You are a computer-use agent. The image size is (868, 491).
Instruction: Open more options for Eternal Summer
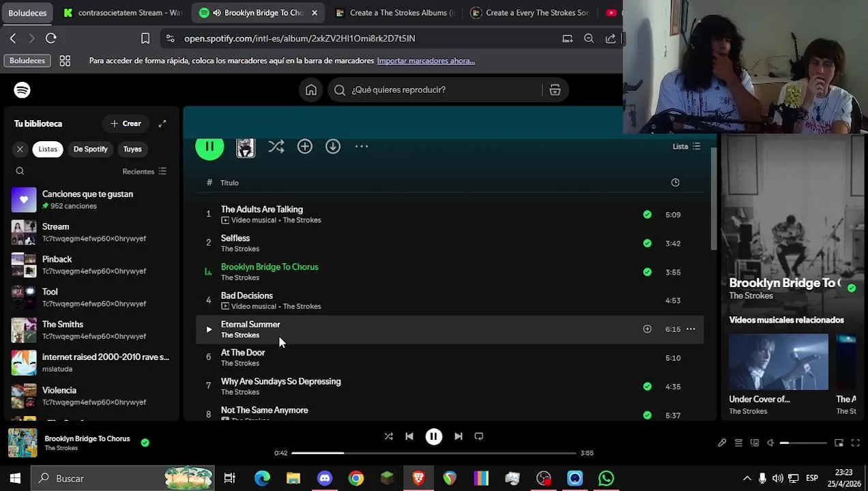691,329
